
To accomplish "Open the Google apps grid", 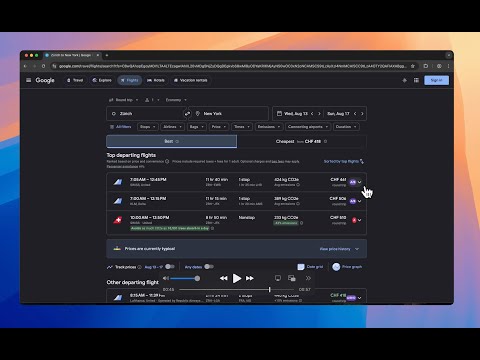I will (x=416, y=80).
